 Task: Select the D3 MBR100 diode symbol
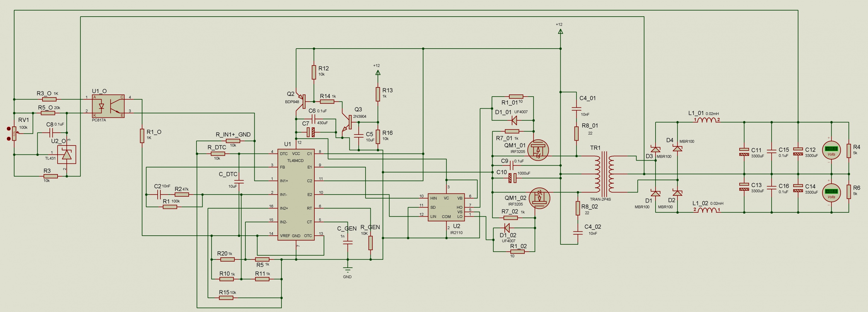coord(656,149)
